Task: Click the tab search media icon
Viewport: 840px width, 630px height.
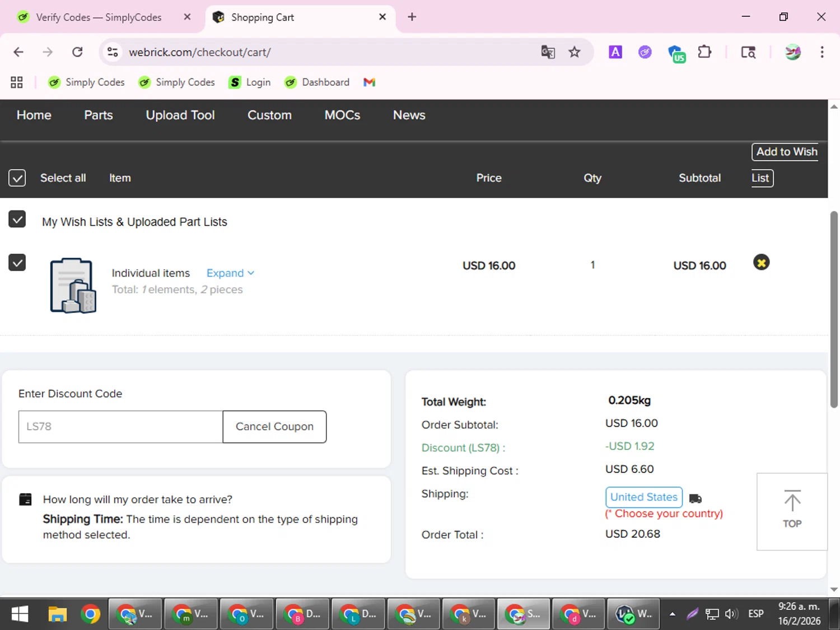Action: [x=748, y=52]
